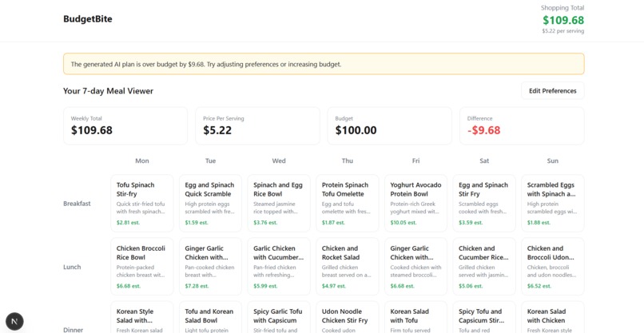The height and width of the screenshot is (333, 644).
Task: Click the '$1.59 est.' price
Action: tap(197, 223)
